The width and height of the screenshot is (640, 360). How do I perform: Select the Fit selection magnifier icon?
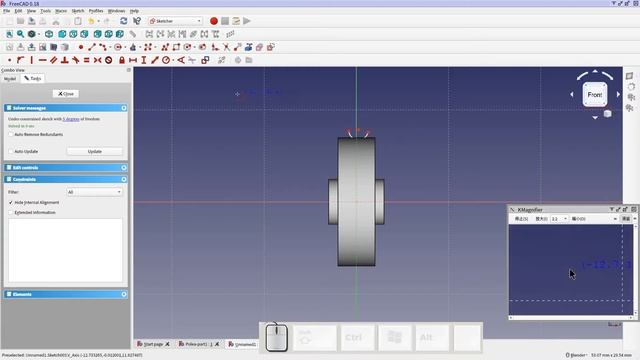[20, 34]
